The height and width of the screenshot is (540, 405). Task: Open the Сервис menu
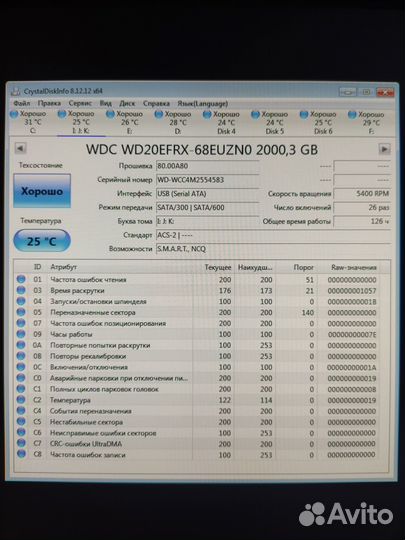tap(80, 103)
